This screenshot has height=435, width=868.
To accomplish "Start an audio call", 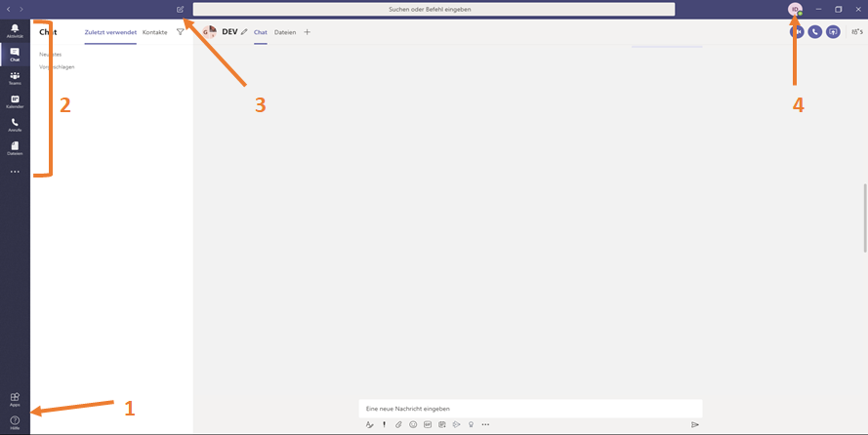I will [815, 32].
